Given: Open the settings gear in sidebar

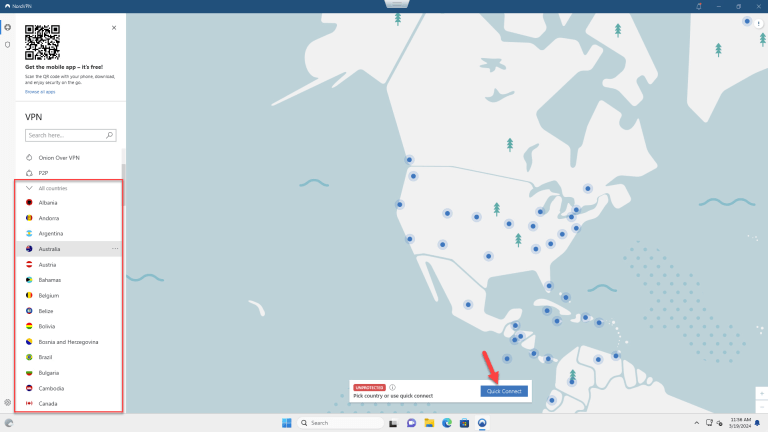Looking at the screenshot, I should click(x=8, y=402).
